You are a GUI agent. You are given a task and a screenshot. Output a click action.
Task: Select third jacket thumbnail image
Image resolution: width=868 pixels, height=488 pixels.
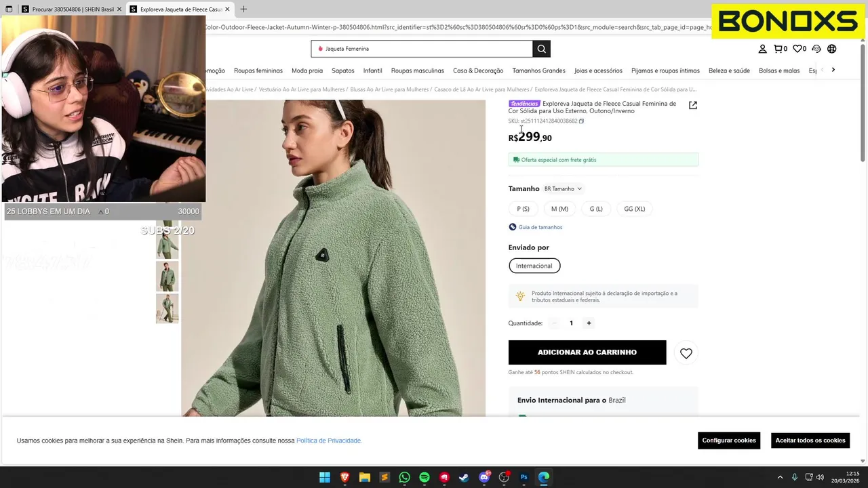[167, 277]
